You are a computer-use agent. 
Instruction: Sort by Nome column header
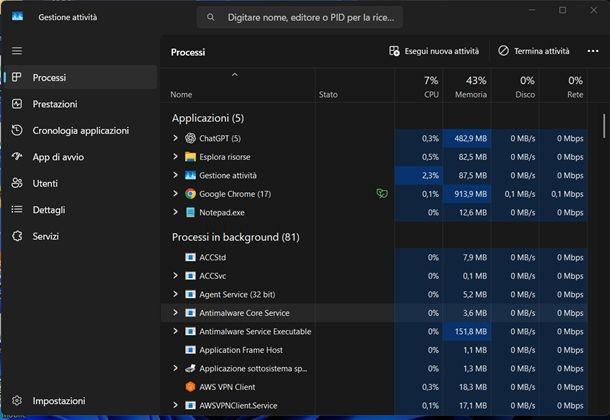(x=238, y=86)
